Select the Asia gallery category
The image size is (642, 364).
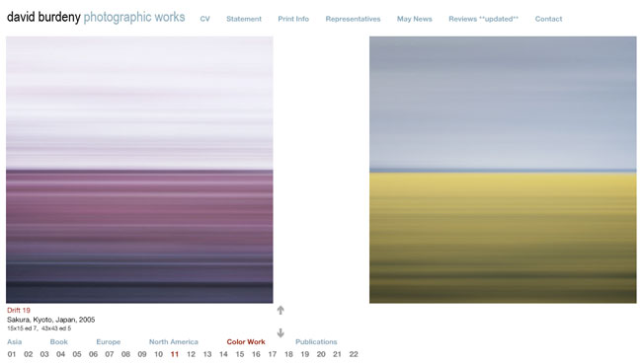(15, 342)
